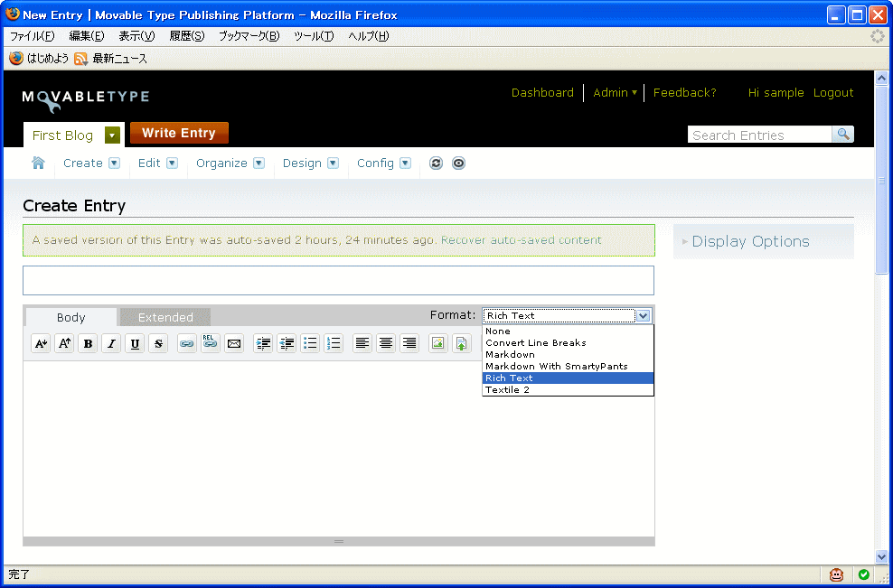The width and height of the screenshot is (893, 588).
Task: Click the Movable Type logo
Action: click(x=86, y=99)
